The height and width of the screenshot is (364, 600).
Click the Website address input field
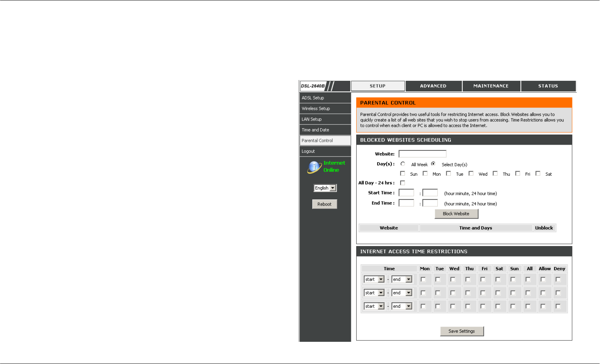pos(422,154)
